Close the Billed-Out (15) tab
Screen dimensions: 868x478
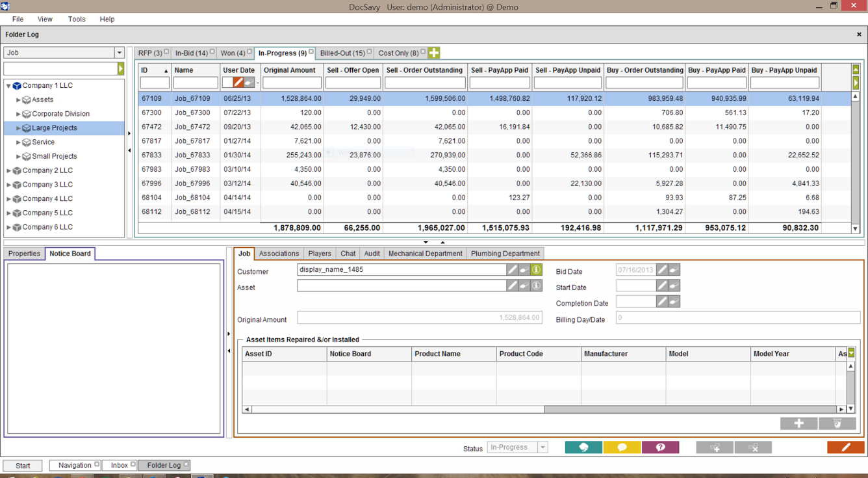pos(369,51)
